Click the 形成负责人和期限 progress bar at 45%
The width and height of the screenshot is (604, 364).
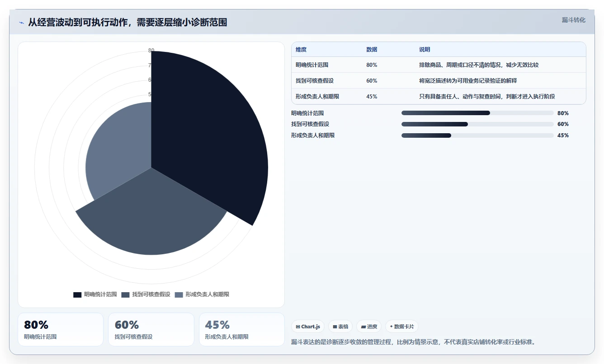tap(477, 135)
